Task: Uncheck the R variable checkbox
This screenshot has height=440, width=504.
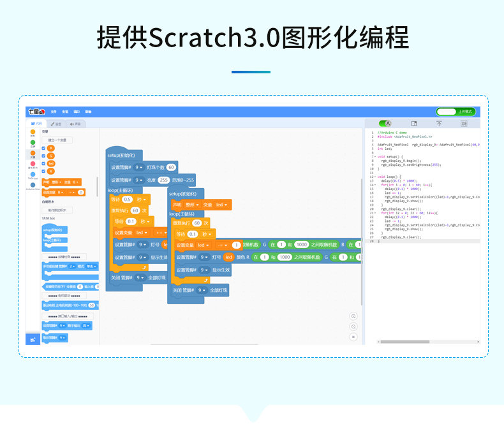Action: click(x=43, y=171)
